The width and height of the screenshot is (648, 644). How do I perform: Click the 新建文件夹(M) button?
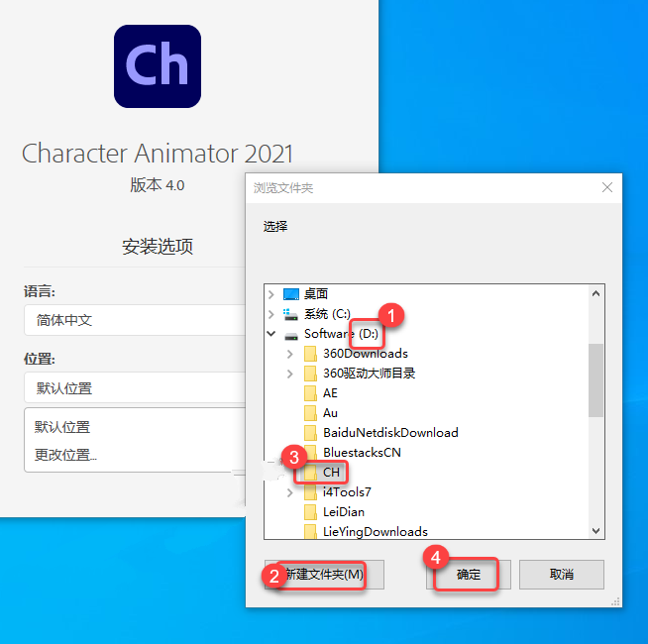pyautogui.click(x=324, y=574)
